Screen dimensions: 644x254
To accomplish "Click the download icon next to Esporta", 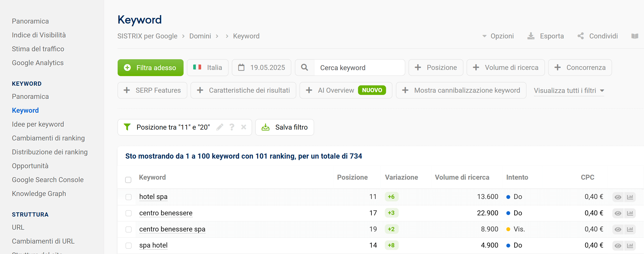I will point(531,36).
